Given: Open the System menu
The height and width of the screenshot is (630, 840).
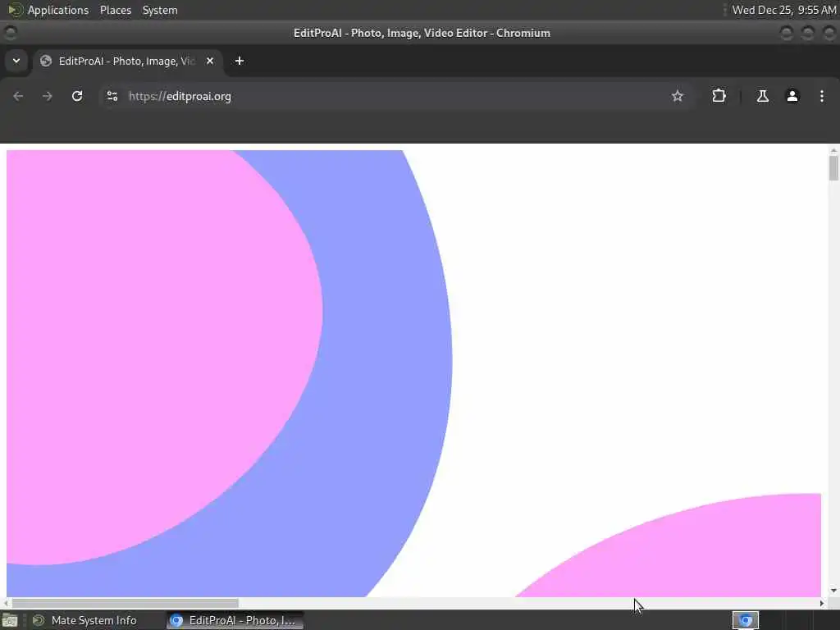Looking at the screenshot, I should pos(160,10).
